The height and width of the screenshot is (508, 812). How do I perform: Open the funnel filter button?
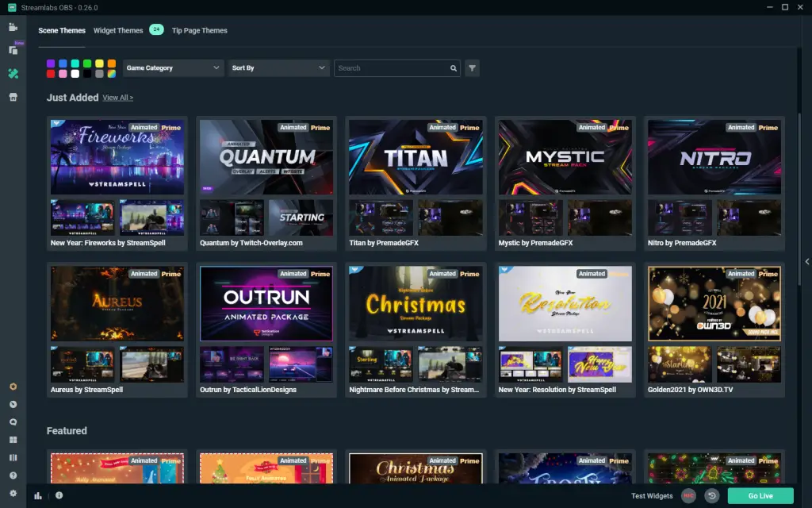473,68
